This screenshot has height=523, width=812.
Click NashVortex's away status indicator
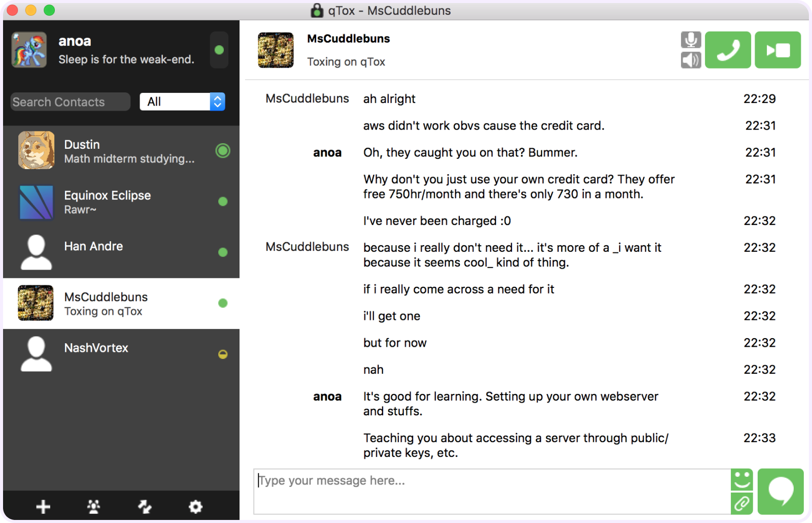(223, 354)
